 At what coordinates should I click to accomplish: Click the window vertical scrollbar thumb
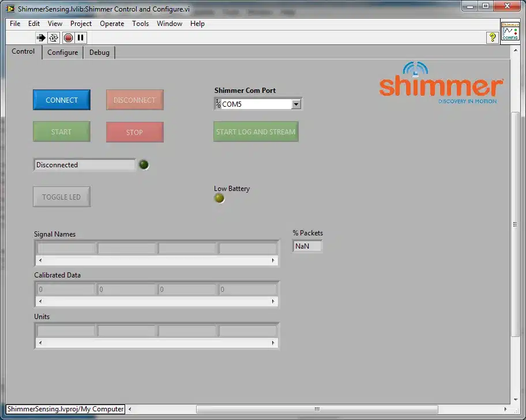click(x=515, y=224)
